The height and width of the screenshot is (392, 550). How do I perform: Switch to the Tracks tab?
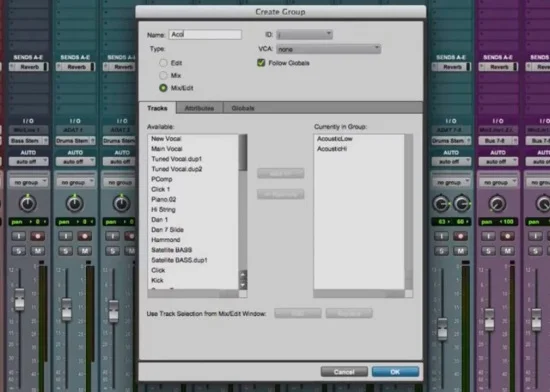157,108
